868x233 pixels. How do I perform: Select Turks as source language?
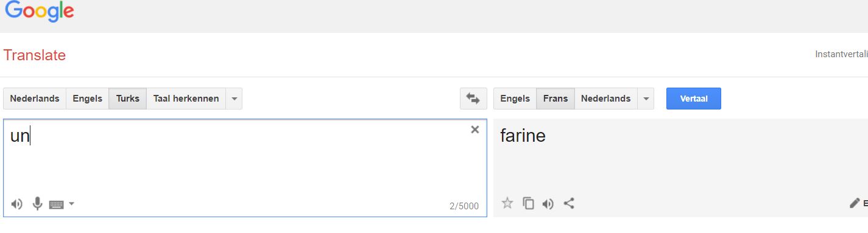(128, 99)
